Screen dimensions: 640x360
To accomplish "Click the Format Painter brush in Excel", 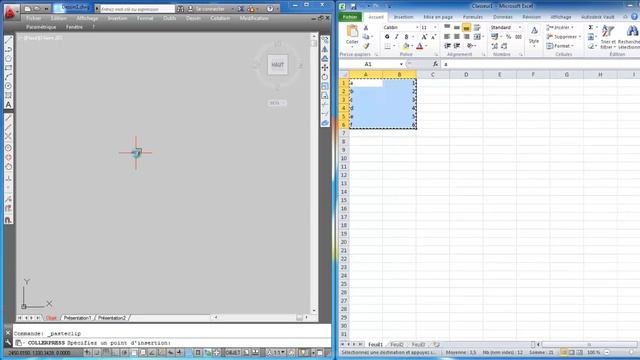I will tap(366, 46).
